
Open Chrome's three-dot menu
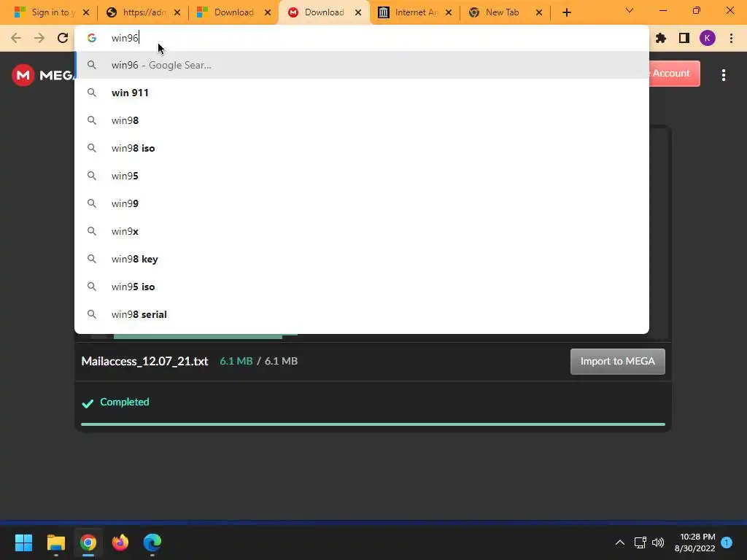[731, 38]
